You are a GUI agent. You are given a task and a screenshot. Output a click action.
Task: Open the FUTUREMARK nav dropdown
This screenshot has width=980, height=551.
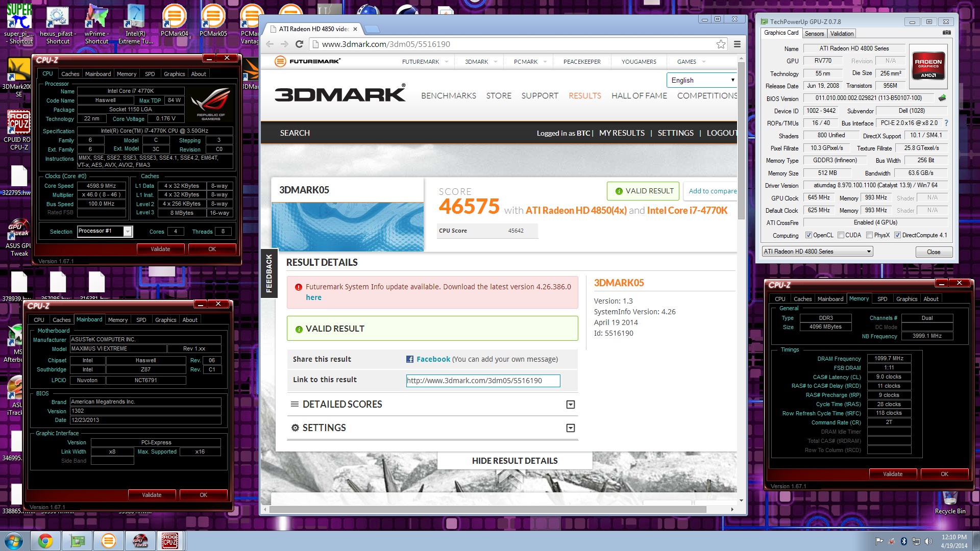click(425, 62)
